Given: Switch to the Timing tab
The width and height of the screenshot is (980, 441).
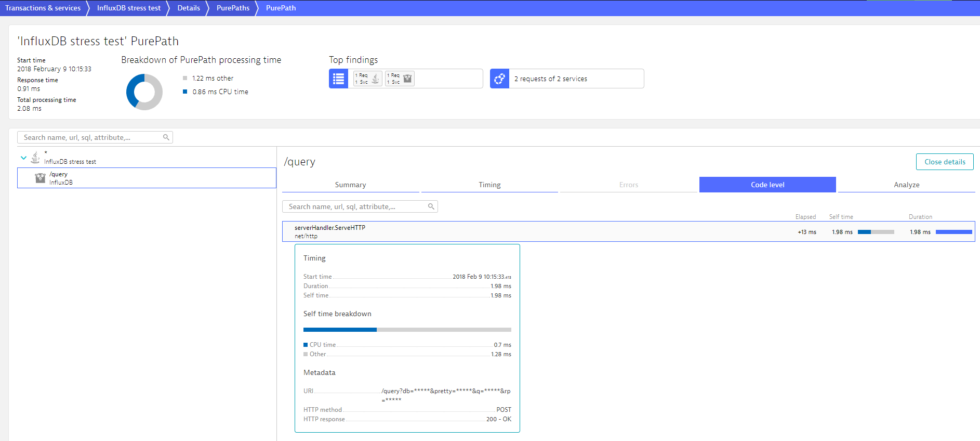Looking at the screenshot, I should click(x=489, y=185).
